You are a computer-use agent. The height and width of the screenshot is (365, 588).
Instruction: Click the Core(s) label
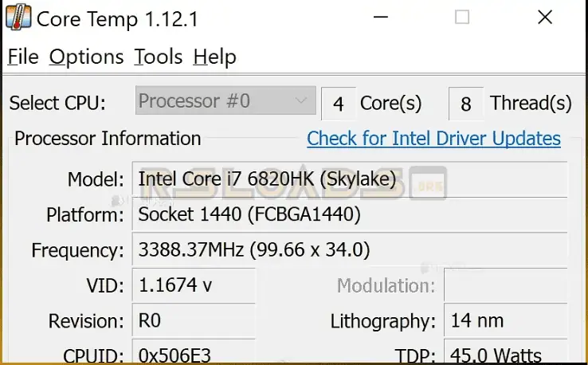pos(390,103)
